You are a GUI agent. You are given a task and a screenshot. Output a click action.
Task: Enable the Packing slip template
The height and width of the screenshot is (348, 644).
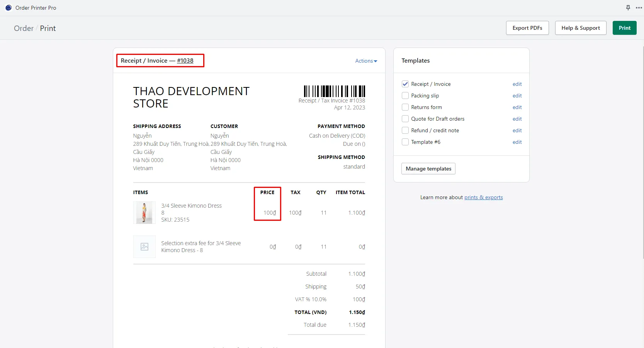click(x=405, y=96)
